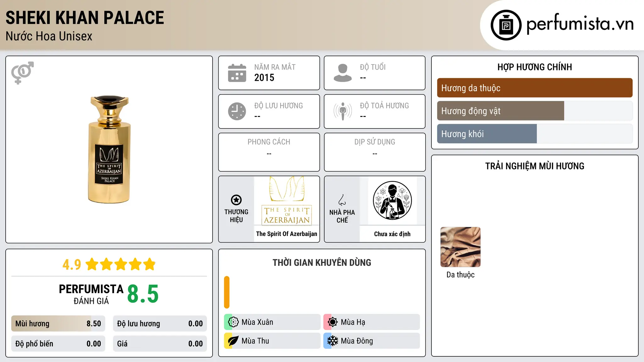Click the Mùa Xuân flower icon
Screen dimensions: 644x362
233,322
